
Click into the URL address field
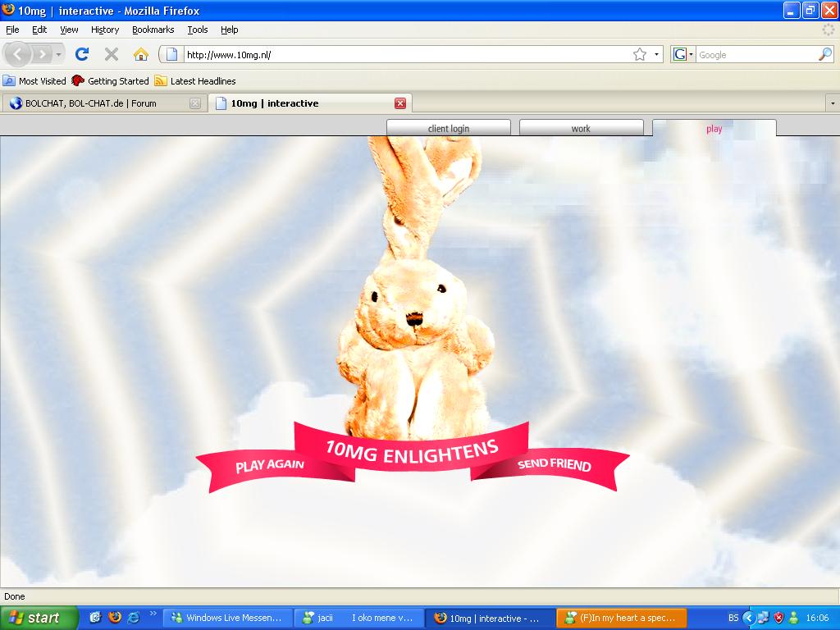point(407,54)
